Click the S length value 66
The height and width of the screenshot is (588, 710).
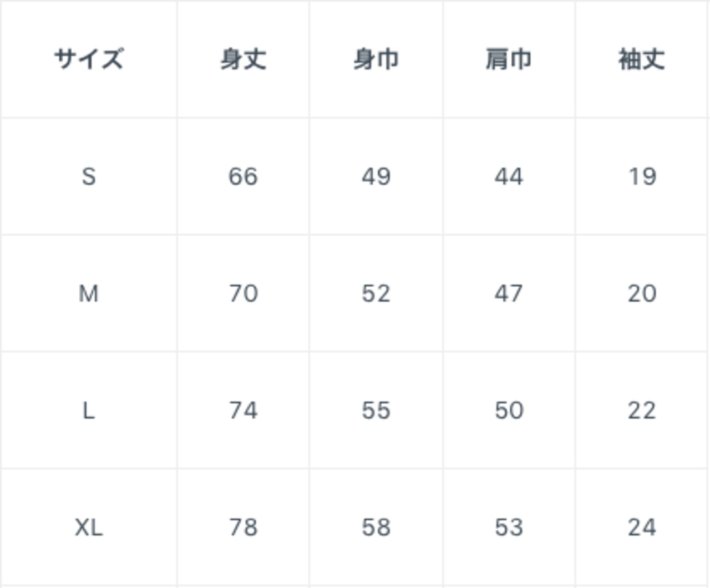click(x=244, y=176)
